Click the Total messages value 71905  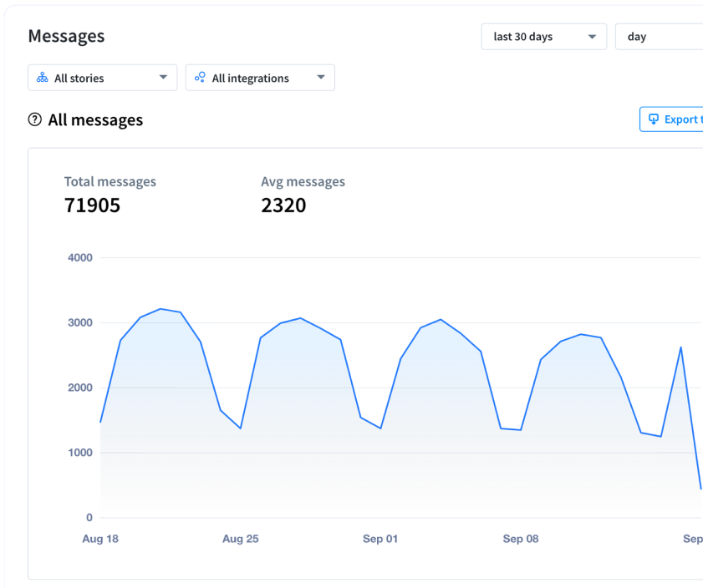[x=92, y=205]
